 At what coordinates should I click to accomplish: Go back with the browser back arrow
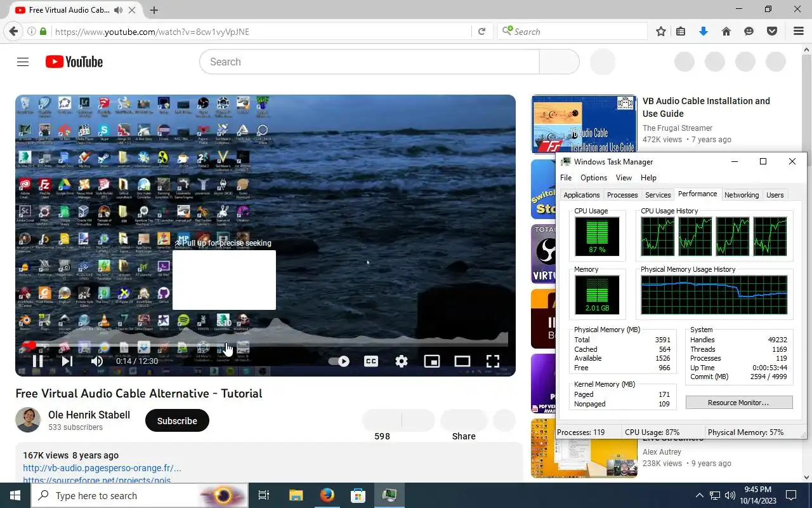[x=13, y=31]
